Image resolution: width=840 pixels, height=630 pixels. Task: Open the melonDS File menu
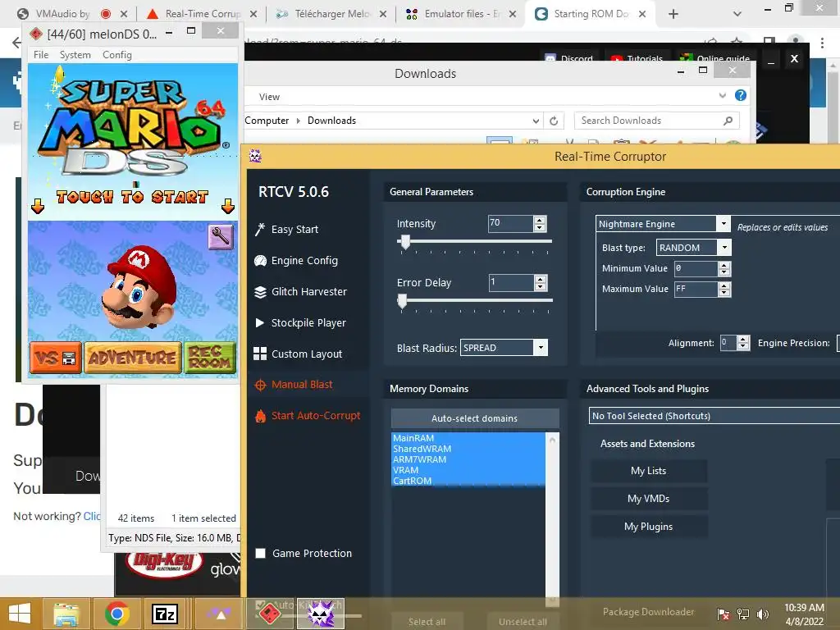tap(41, 55)
